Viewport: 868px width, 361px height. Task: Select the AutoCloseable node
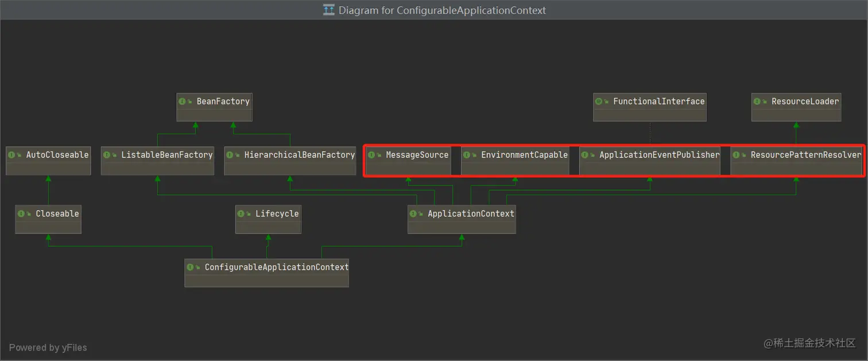click(x=48, y=161)
